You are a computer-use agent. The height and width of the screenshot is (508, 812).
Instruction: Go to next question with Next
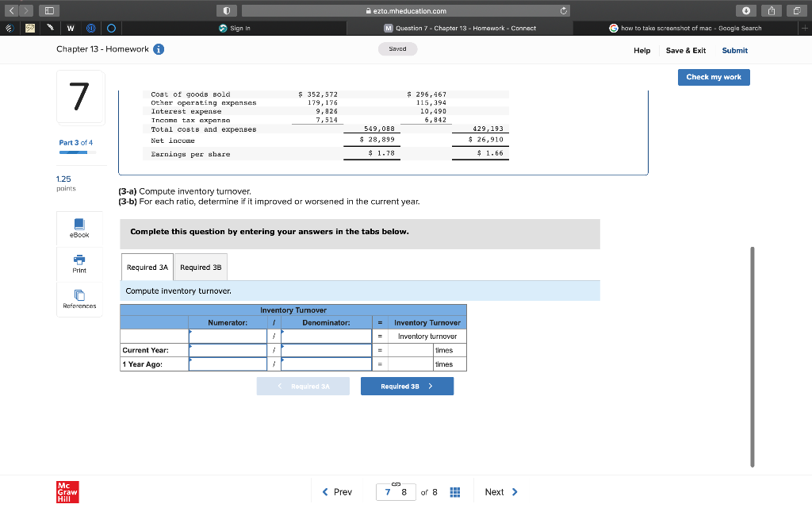tap(501, 492)
